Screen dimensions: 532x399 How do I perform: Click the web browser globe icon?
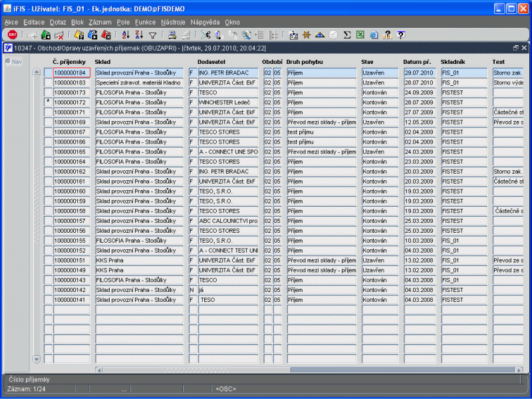point(374,35)
